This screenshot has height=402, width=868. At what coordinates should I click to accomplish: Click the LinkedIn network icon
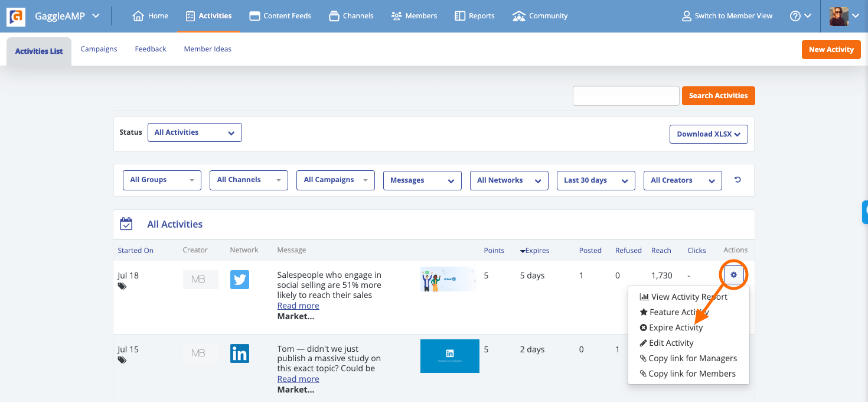click(240, 354)
